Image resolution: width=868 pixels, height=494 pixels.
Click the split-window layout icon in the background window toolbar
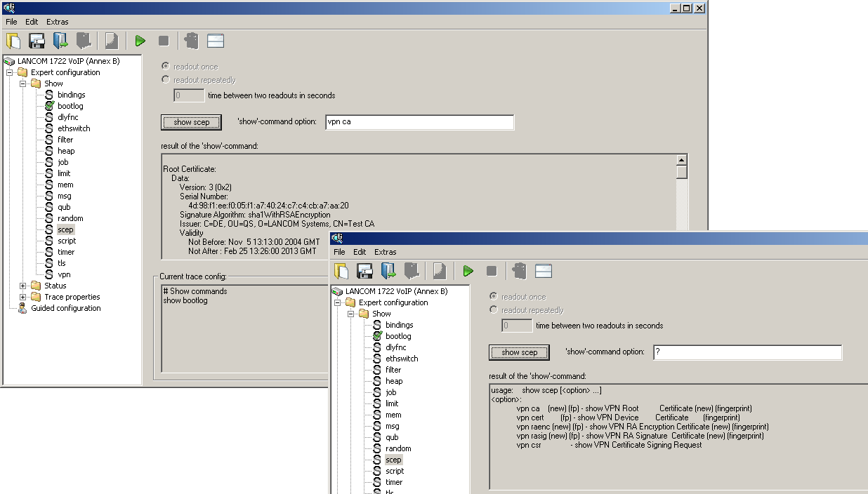(x=216, y=41)
